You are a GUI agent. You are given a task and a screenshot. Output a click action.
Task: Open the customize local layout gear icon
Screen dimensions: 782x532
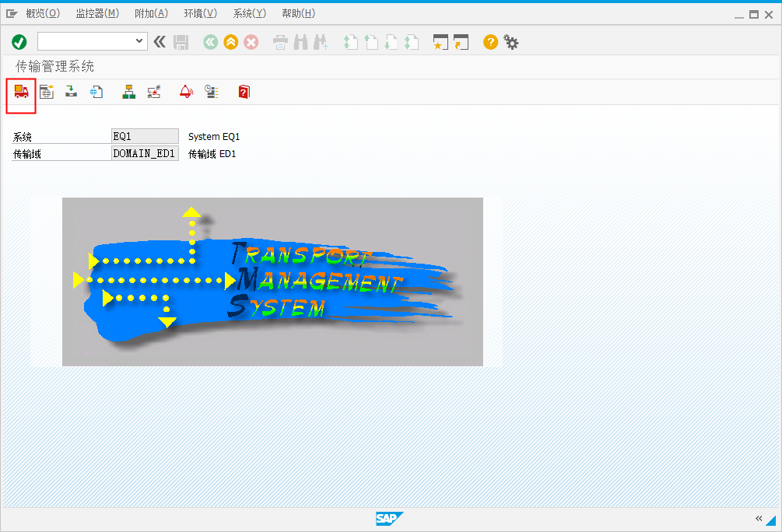tap(510, 42)
